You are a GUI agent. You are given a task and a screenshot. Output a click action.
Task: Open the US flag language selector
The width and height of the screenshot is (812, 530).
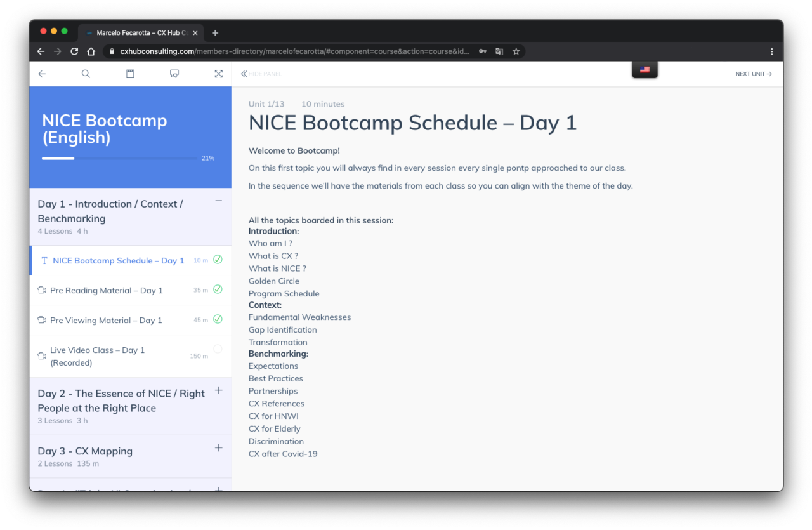tap(645, 70)
